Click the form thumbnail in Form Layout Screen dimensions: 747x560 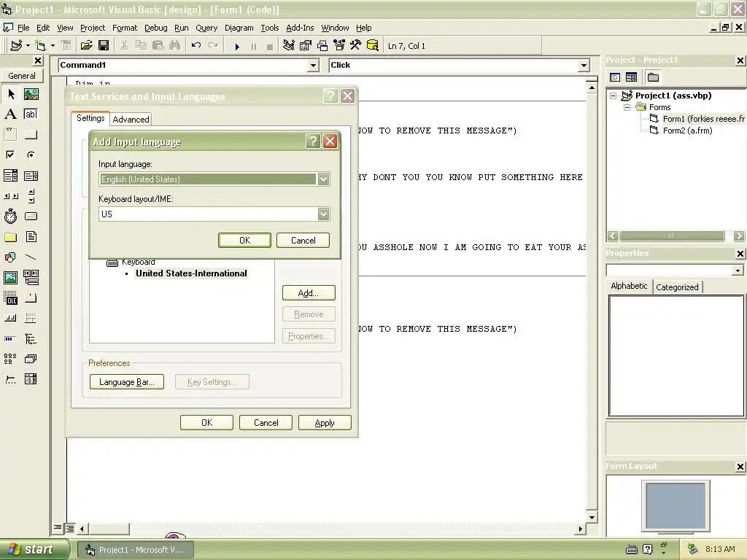(x=676, y=506)
